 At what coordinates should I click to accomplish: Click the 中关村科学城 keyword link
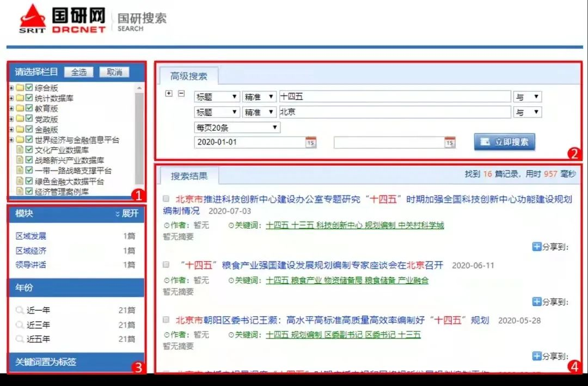click(421, 225)
